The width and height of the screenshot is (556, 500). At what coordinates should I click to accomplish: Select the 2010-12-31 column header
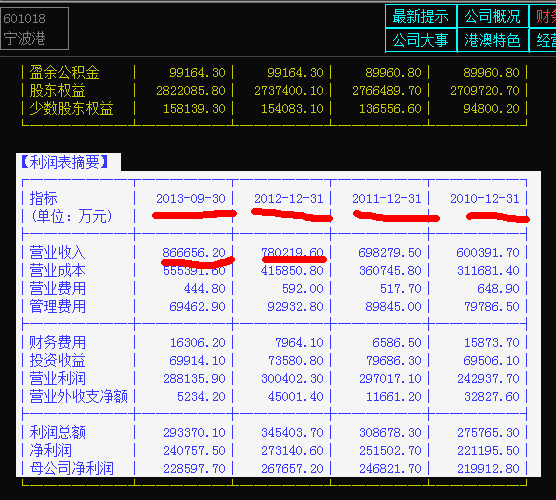pos(485,199)
